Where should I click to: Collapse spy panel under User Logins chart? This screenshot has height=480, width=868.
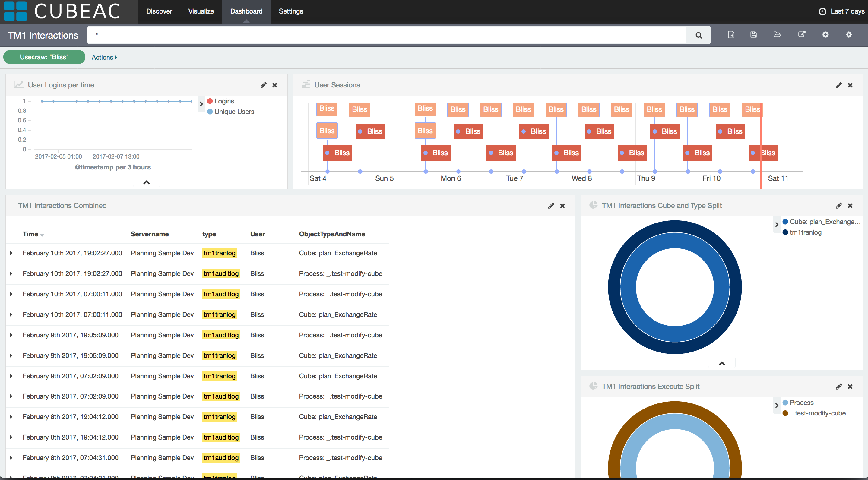pos(147,183)
